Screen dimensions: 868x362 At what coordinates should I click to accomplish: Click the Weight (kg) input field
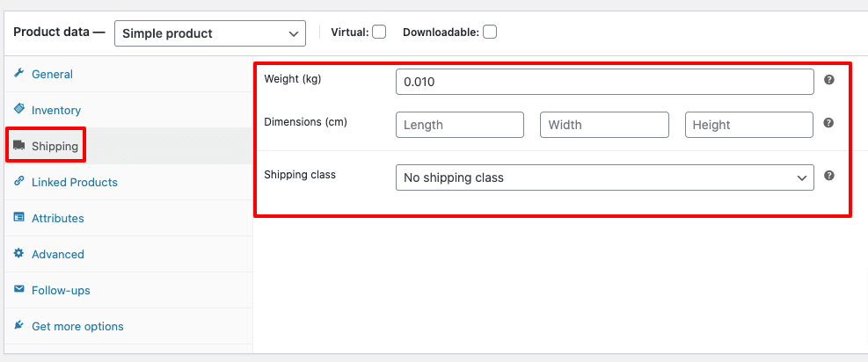click(604, 82)
